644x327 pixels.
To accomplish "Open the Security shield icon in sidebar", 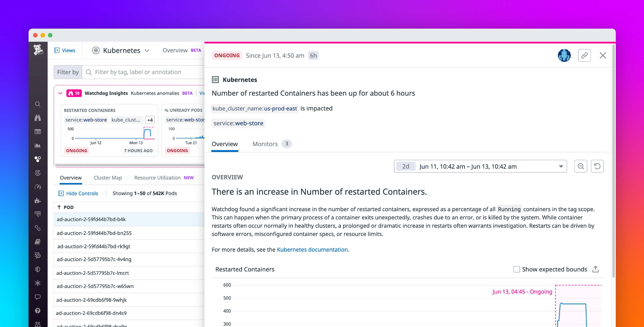I will pyautogui.click(x=38, y=269).
